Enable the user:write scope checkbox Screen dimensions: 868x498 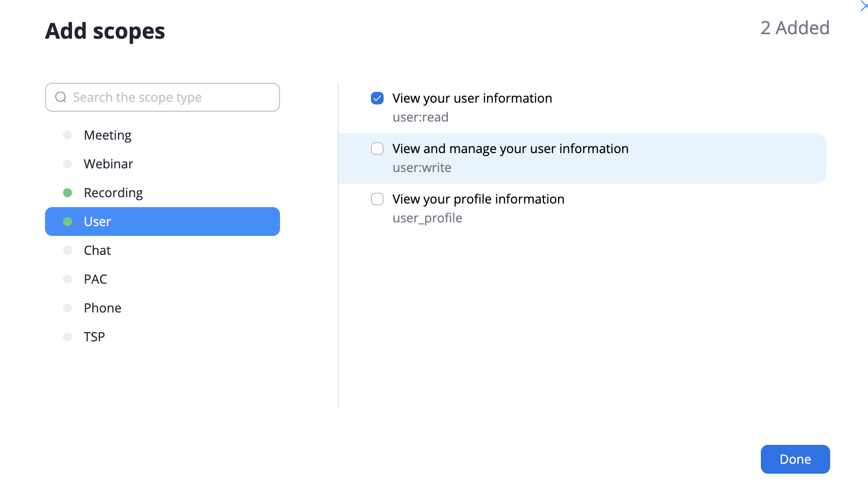point(377,149)
